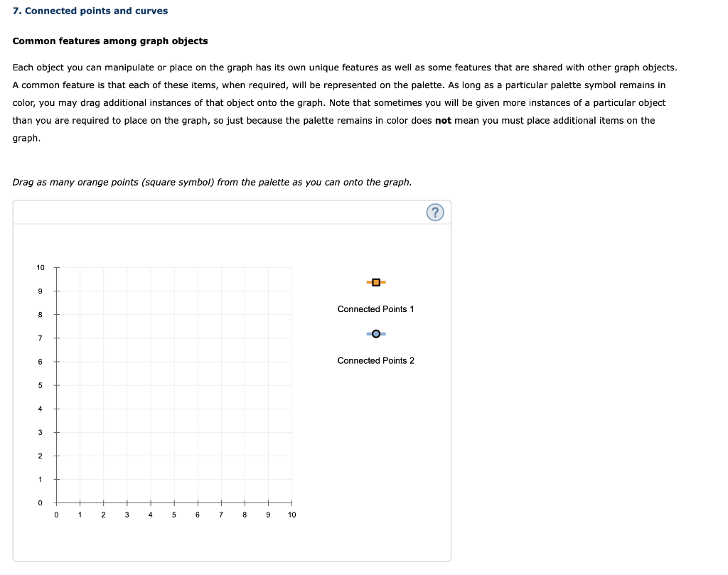Click the italic drag orange points instruction
The width and height of the screenshot is (728, 575).
point(212,183)
